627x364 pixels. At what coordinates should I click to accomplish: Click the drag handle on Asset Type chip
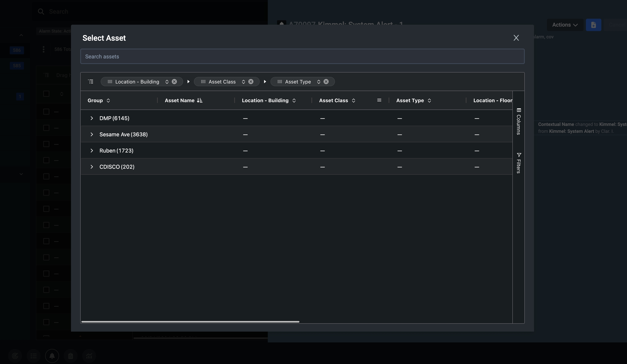(280, 82)
